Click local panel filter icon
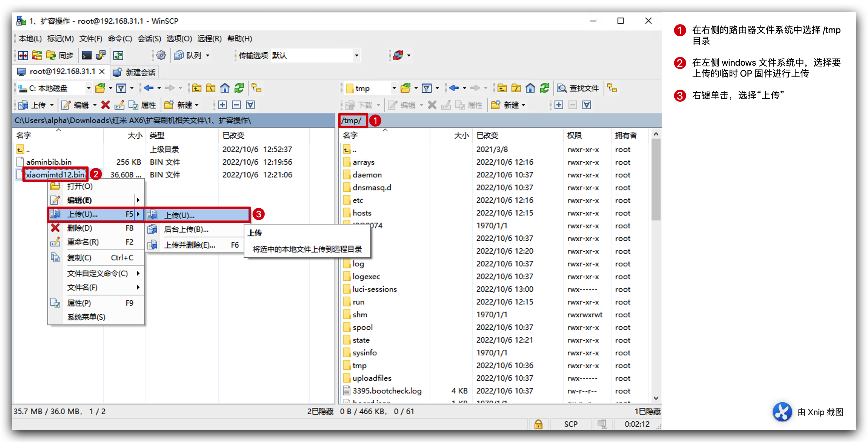Image resolution: width=868 pixels, height=442 pixels. pyautogui.click(x=121, y=88)
